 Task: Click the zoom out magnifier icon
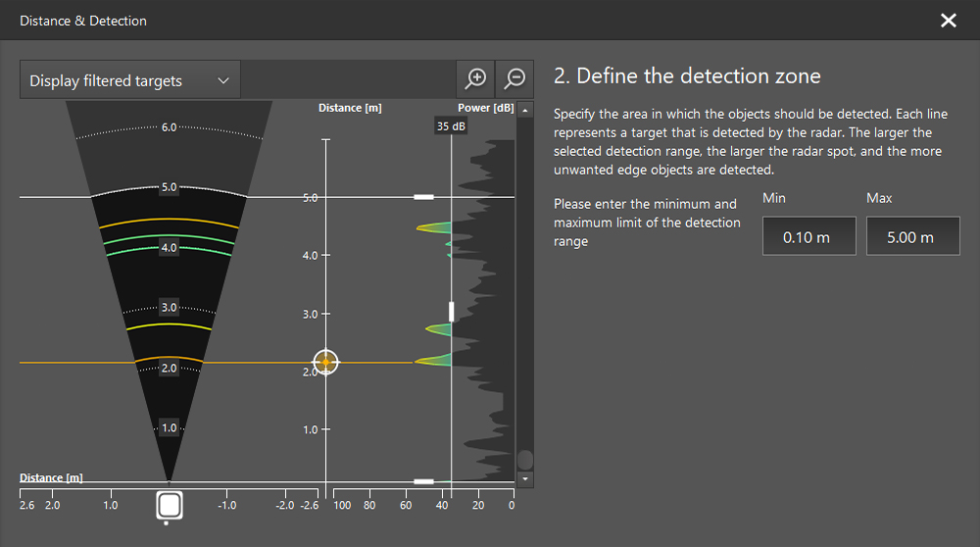click(514, 79)
